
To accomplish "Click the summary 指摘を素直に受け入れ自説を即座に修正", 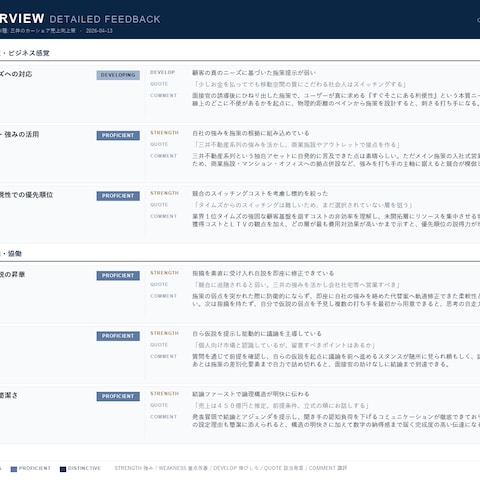I will [x=263, y=273].
